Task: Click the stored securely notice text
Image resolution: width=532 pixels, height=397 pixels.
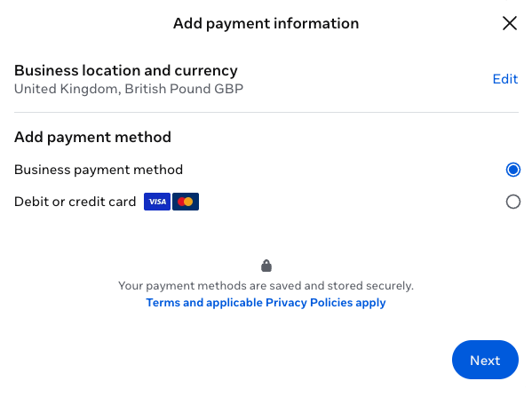Action: tap(266, 286)
